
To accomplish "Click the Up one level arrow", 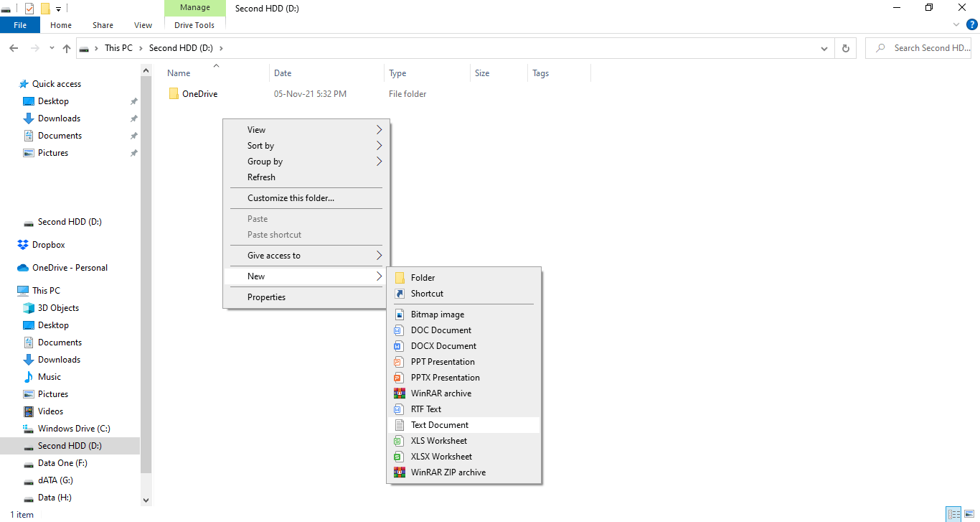I will click(x=67, y=48).
